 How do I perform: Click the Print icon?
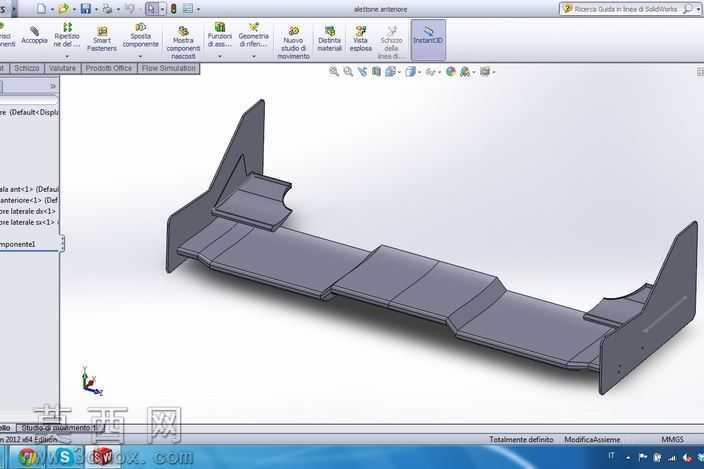tap(107, 9)
